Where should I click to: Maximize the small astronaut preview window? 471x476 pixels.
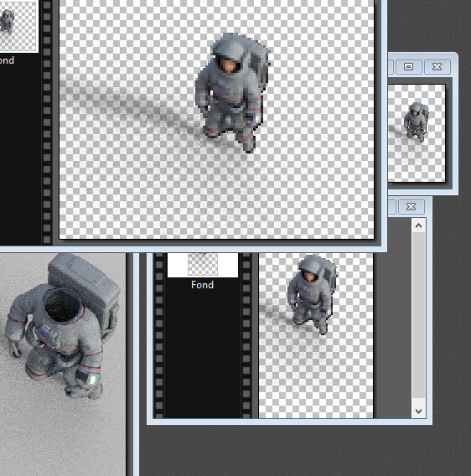pyautogui.click(x=408, y=66)
